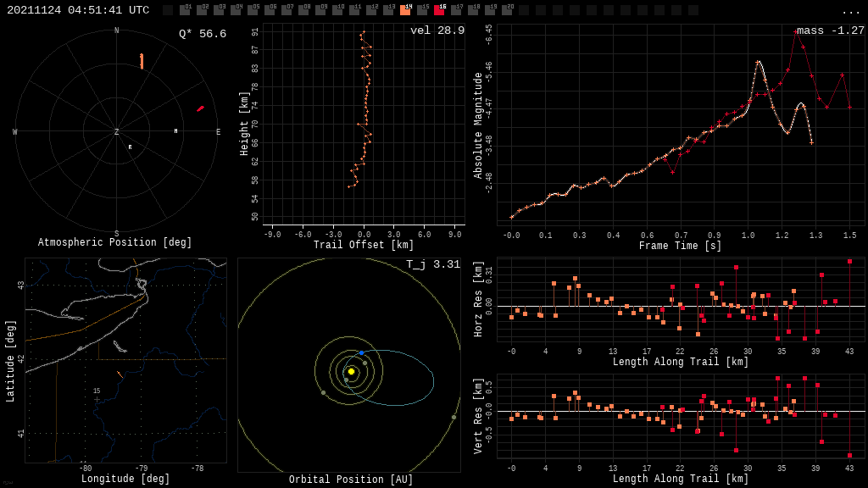This screenshot has height=488, width=868.
Task: Click the Latitude [deg] axis label
Action: pos(10,361)
